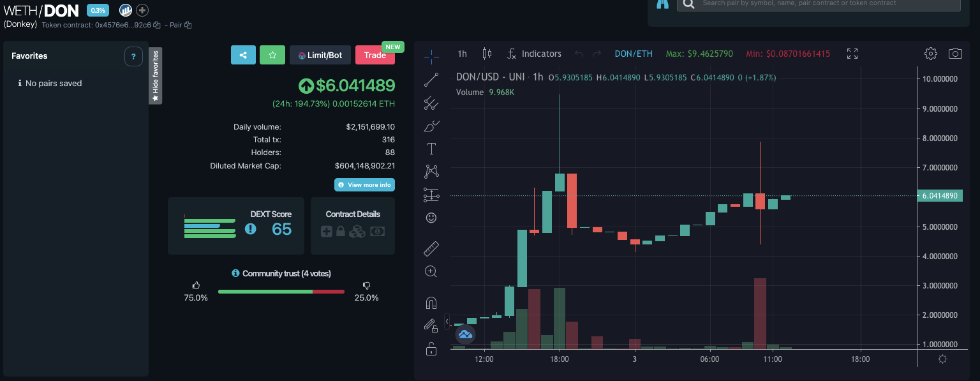Click the Daily volume value $2,151,699.10
Viewport: 980px width, 381px height.
(370, 127)
